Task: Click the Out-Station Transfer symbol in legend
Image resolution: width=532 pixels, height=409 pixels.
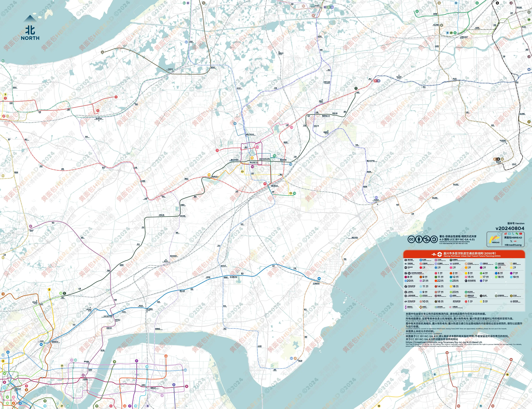Action: 436,307
